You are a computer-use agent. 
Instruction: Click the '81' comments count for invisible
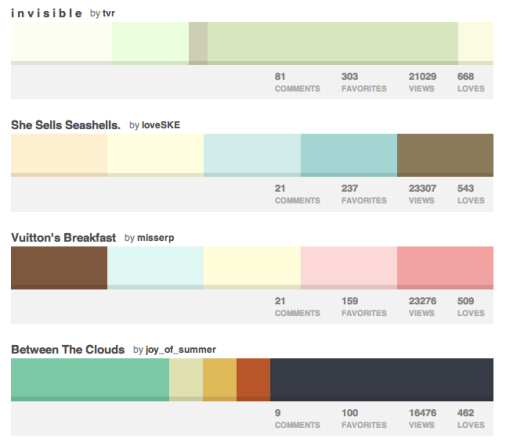pos(280,77)
